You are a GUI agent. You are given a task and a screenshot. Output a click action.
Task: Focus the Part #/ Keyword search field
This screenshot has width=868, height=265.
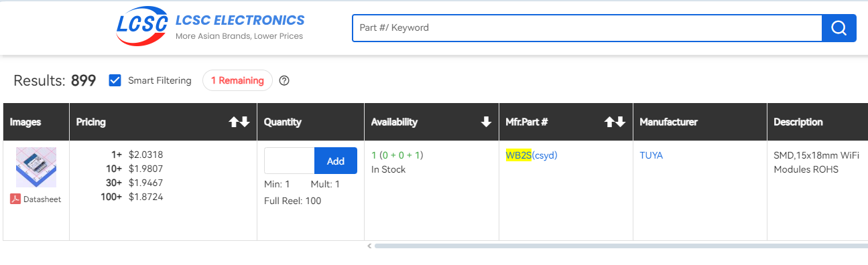pyautogui.click(x=587, y=28)
